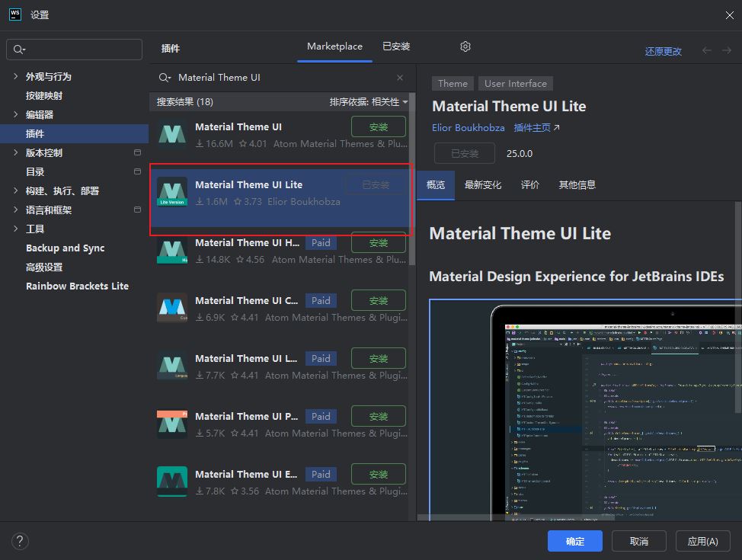
Task: Open the 插件主页 link
Action: coord(536,128)
